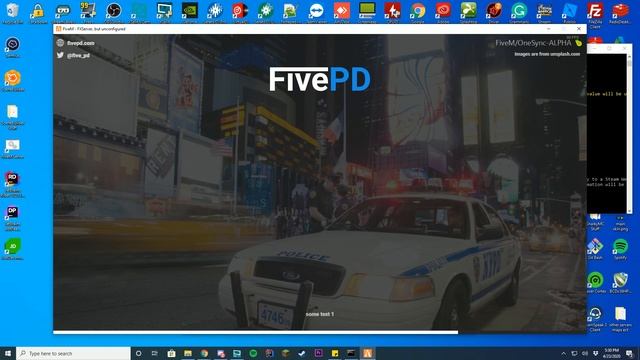Open the notification center icon
Screen dimensions: 640x360
[x=630, y=353]
